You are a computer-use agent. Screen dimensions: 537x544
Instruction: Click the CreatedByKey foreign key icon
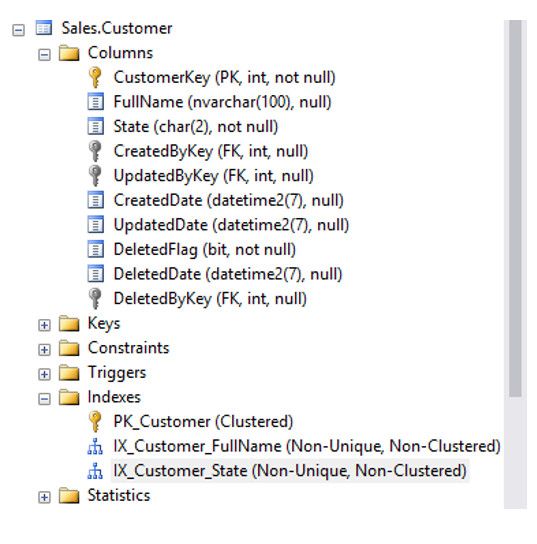pyautogui.click(x=95, y=151)
